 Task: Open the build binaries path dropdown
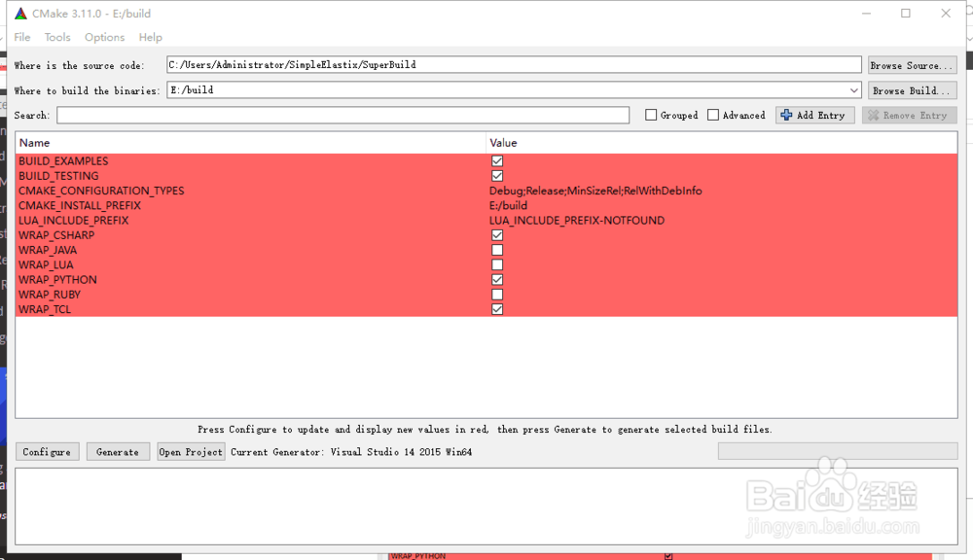[853, 89]
